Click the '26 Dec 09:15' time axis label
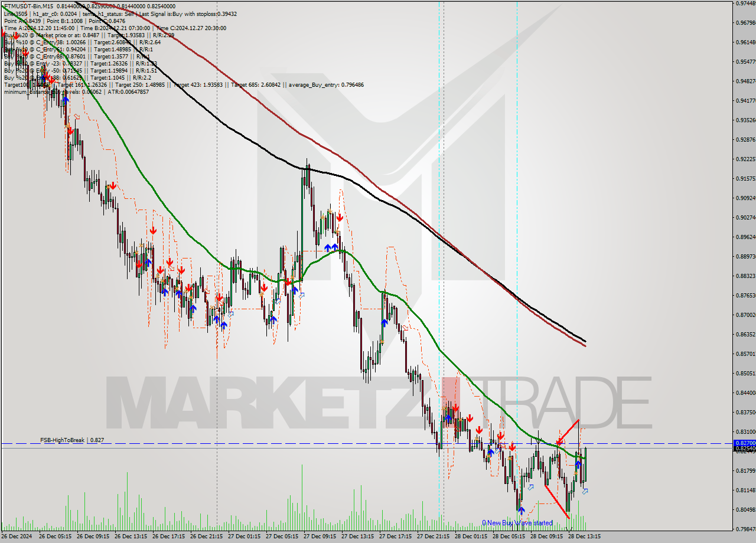Screen dimensions: 756x543 tap(93, 537)
